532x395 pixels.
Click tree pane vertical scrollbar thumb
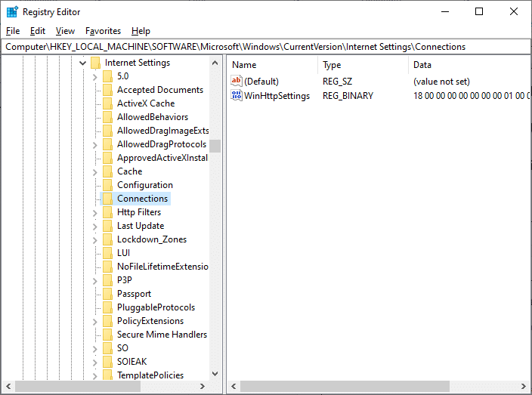(x=215, y=146)
